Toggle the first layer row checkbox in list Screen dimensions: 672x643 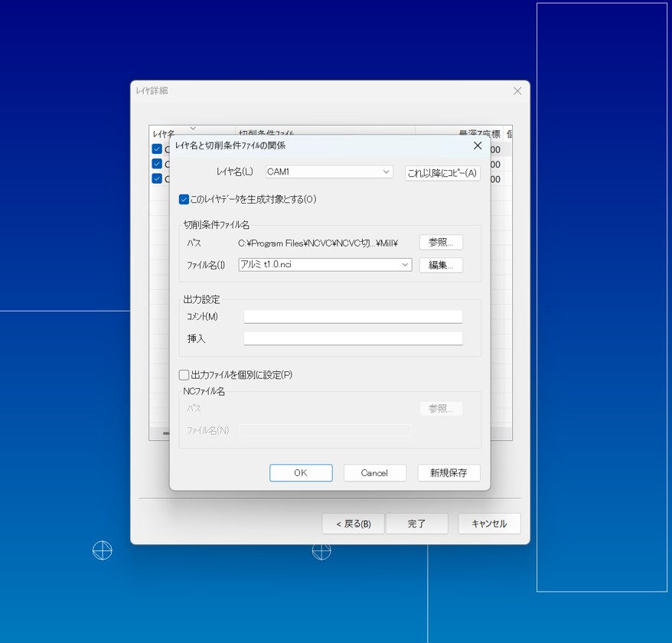click(x=157, y=149)
